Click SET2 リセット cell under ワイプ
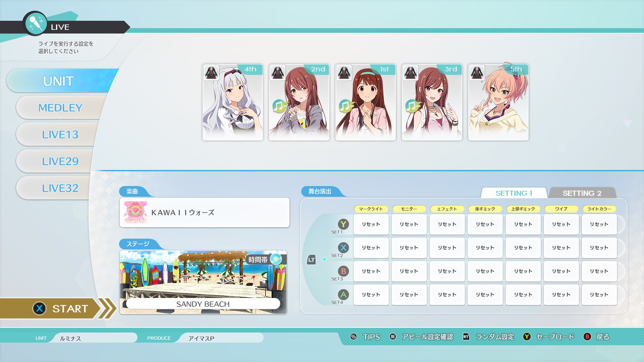Image resolution: width=644 pixels, height=362 pixels. (x=561, y=248)
